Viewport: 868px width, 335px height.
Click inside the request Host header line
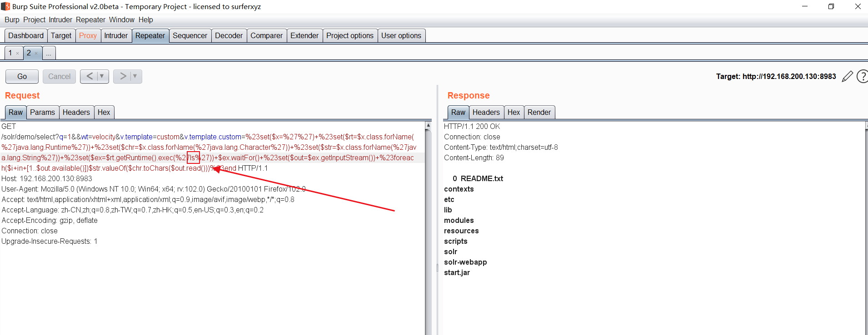(47, 179)
